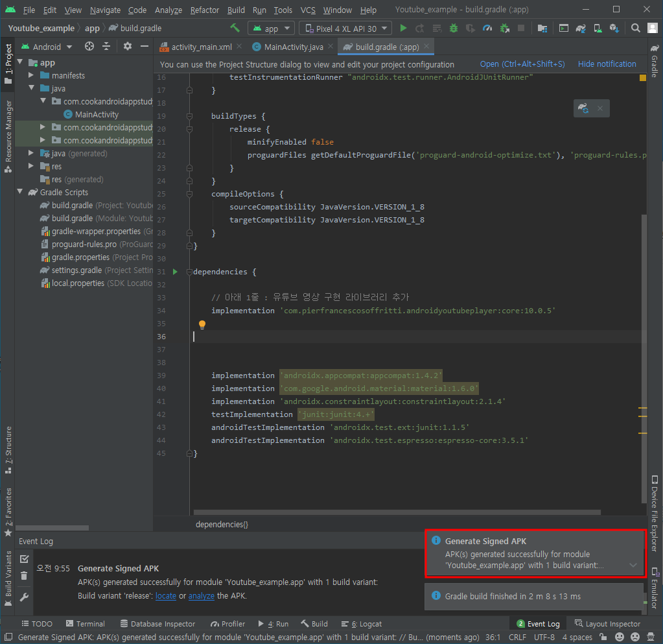
Task: Toggle the read-only lock icon in status bar
Action: (603, 637)
